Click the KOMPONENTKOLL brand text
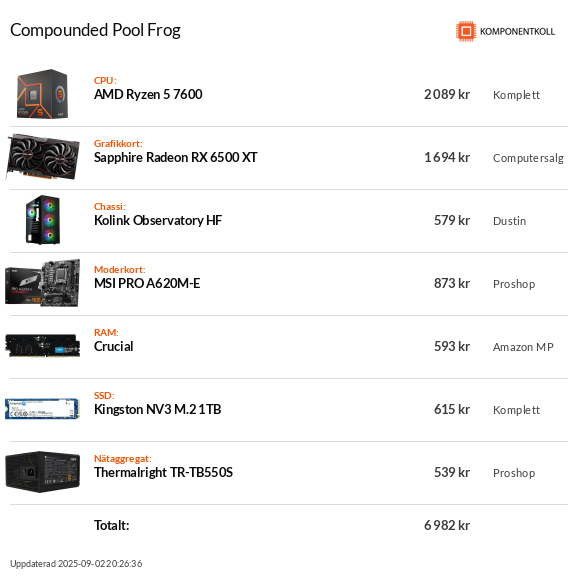This screenshot has width=577, height=577. coord(517,32)
